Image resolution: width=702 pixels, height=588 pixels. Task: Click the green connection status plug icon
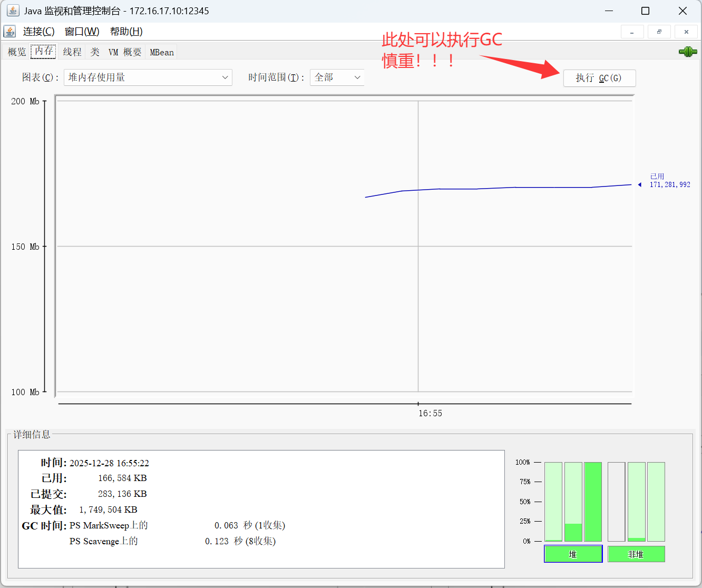click(x=687, y=52)
